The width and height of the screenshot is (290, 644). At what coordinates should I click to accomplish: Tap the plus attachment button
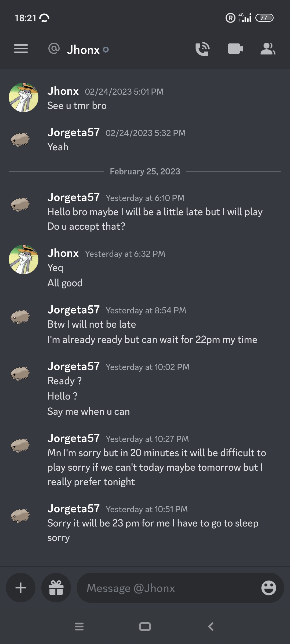(x=21, y=588)
